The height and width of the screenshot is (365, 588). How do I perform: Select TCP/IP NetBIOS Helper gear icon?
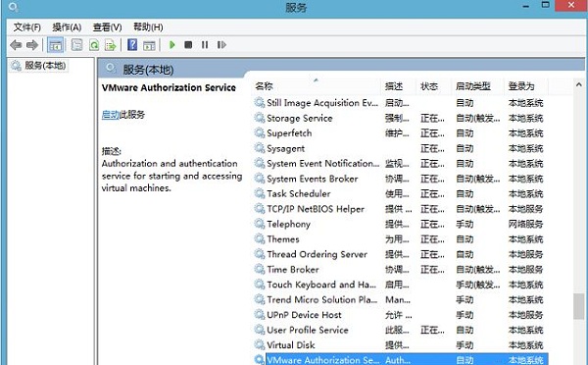point(260,209)
